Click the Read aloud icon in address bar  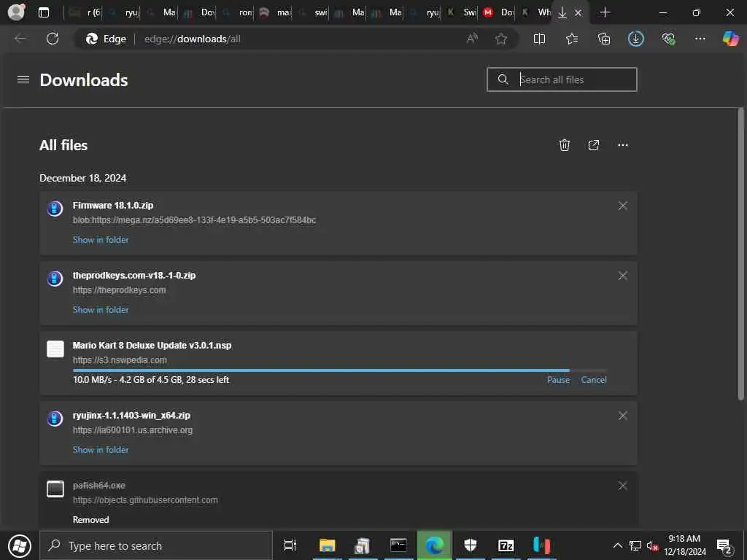pyautogui.click(x=472, y=39)
